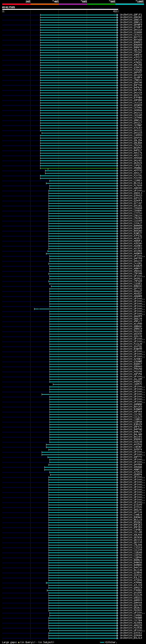Click the purple ~60% identity legend segment
Screen dimensions: 146x644
(x=73, y=4)
